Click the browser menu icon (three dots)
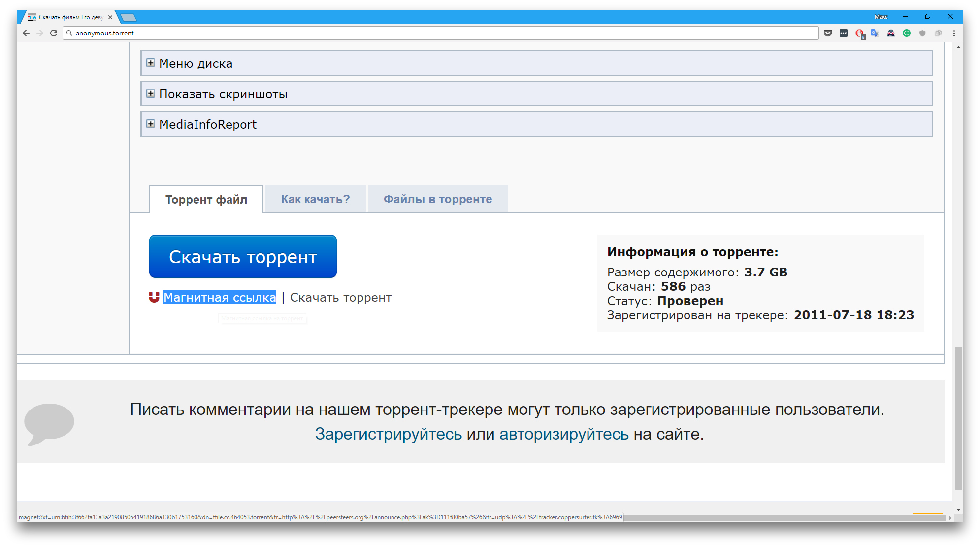The width and height of the screenshot is (980, 547). (x=954, y=33)
